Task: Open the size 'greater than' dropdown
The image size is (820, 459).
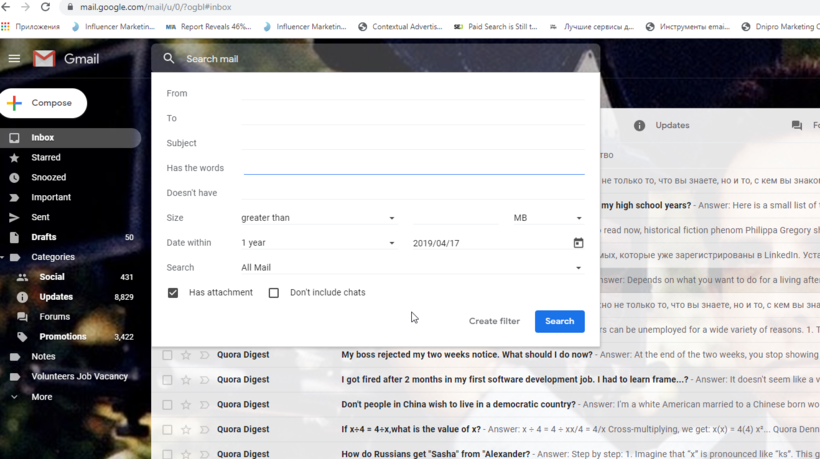Action: [317, 218]
